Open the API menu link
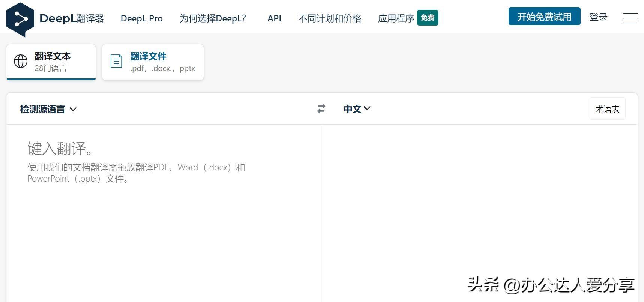 [x=274, y=18]
